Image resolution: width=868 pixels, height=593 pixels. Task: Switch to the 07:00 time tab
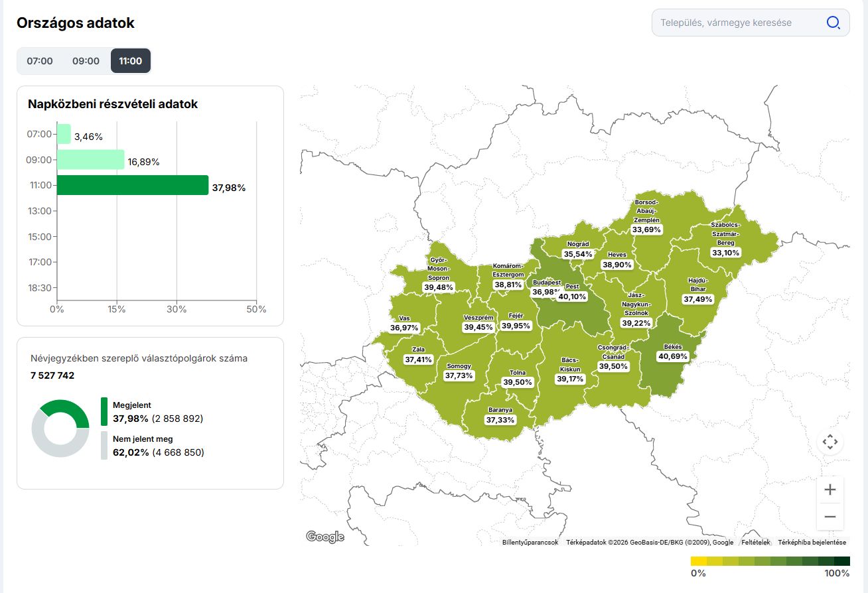(x=40, y=60)
